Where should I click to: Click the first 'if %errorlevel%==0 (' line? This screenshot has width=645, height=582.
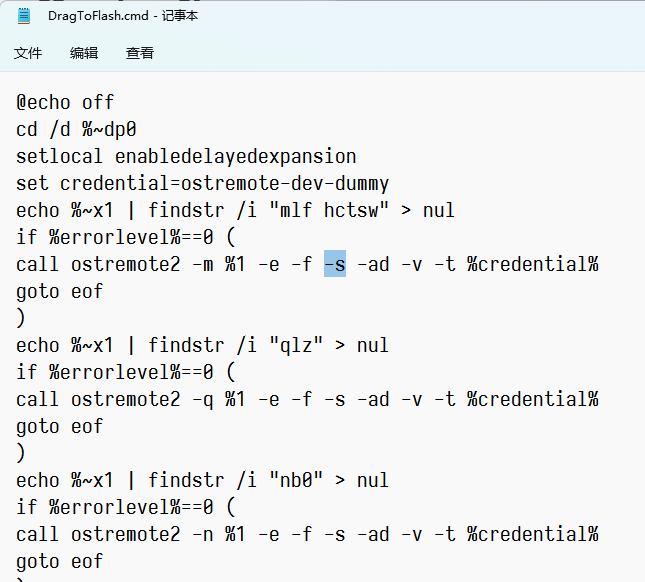(x=125, y=237)
